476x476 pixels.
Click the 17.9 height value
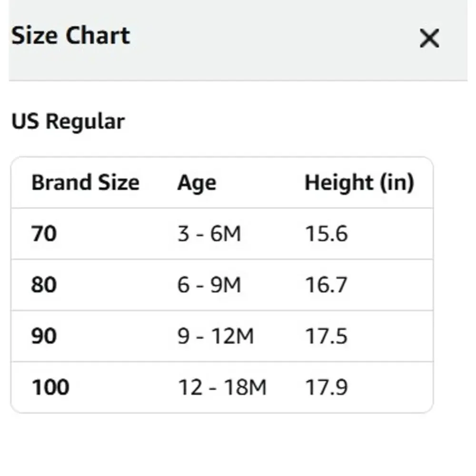tap(327, 387)
